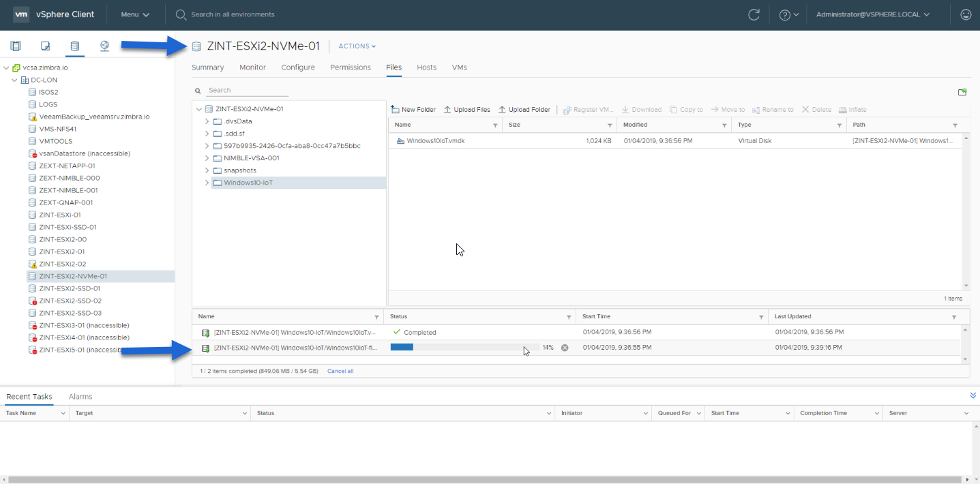This screenshot has width=980, height=484.
Task: Expand Windows10-IoT folder arrow
Action: tap(207, 183)
